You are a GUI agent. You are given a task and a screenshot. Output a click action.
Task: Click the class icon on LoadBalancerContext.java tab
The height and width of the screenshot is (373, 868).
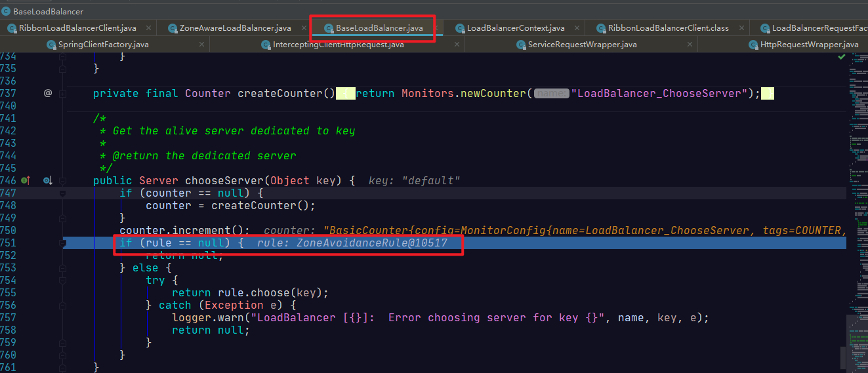(x=460, y=28)
